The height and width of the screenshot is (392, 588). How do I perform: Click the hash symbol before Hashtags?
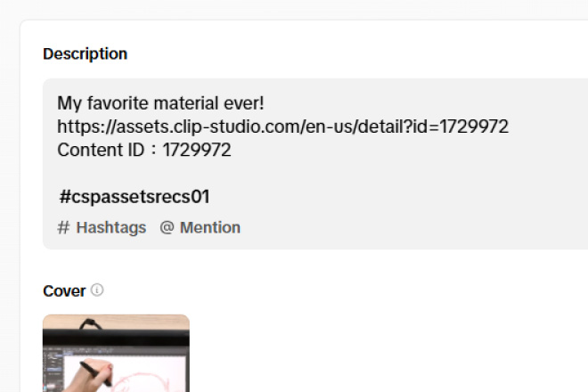(x=63, y=227)
